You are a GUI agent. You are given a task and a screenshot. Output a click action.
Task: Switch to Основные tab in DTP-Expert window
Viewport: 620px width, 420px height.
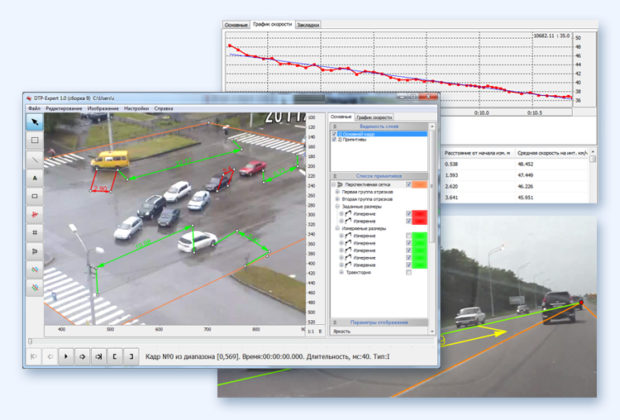pyautogui.click(x=341, y=117)
